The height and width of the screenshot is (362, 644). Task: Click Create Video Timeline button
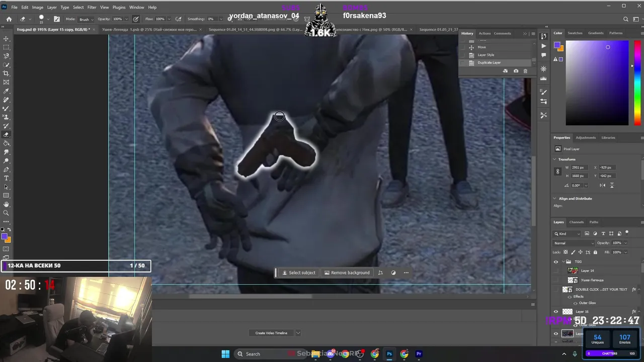point(271,333)
